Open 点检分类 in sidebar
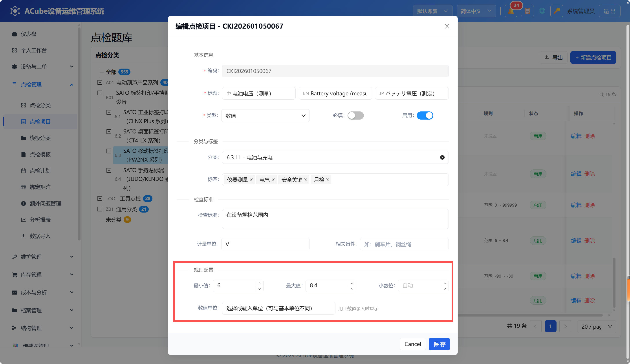 (x=40, y=105)
